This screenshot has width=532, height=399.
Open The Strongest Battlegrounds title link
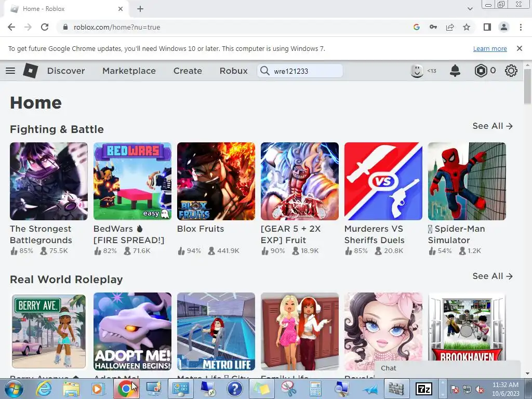(41, 234)
